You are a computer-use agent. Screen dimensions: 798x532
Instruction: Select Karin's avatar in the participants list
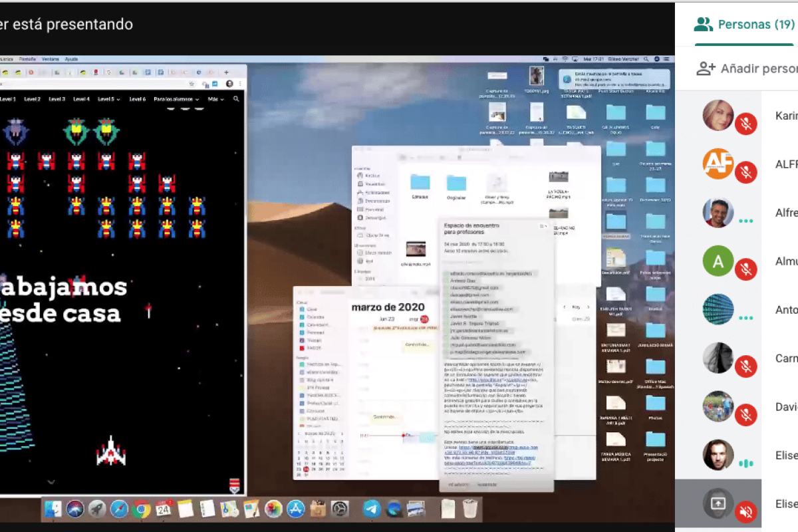pos(718,116)
